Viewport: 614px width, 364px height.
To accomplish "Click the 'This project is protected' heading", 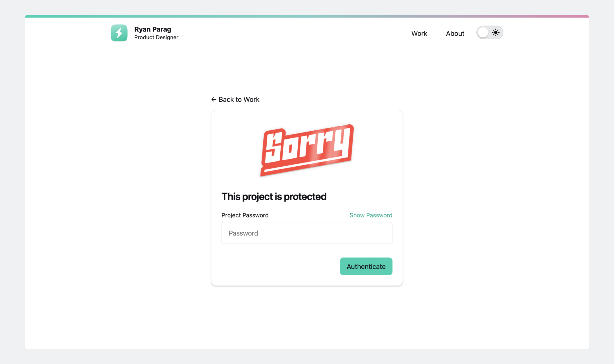I will [x=274, y=196].
